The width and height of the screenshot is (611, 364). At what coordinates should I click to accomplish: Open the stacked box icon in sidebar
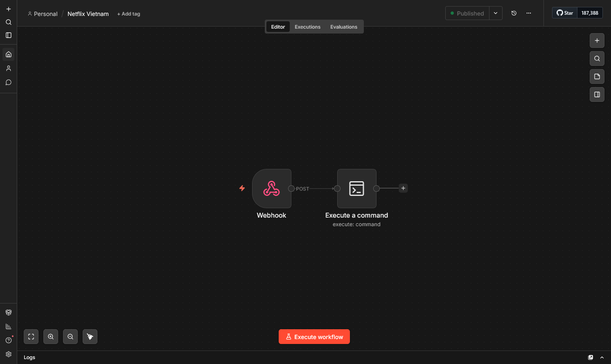(9, 312)
